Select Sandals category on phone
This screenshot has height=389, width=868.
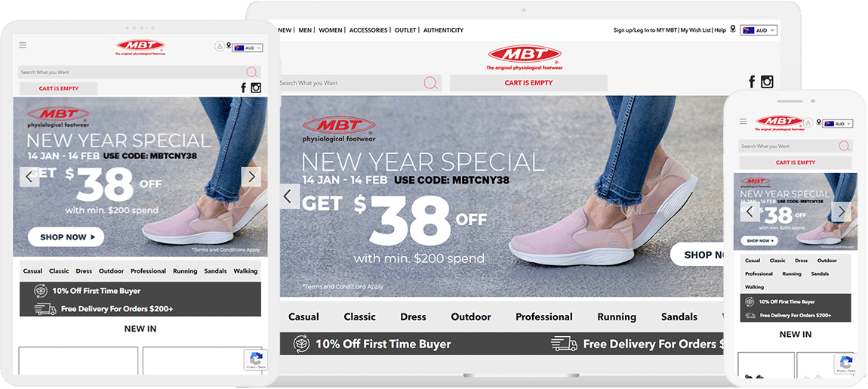click(x=820, y=273)
